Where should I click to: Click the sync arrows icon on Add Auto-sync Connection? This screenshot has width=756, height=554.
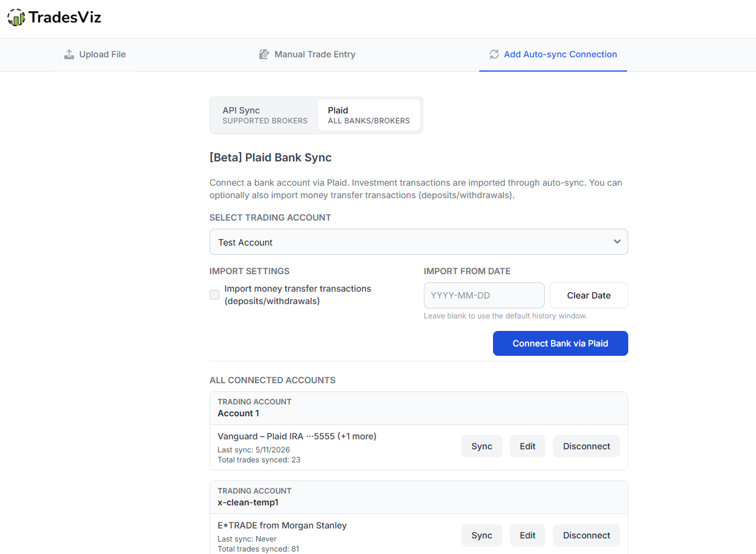[x=494, y=54]
